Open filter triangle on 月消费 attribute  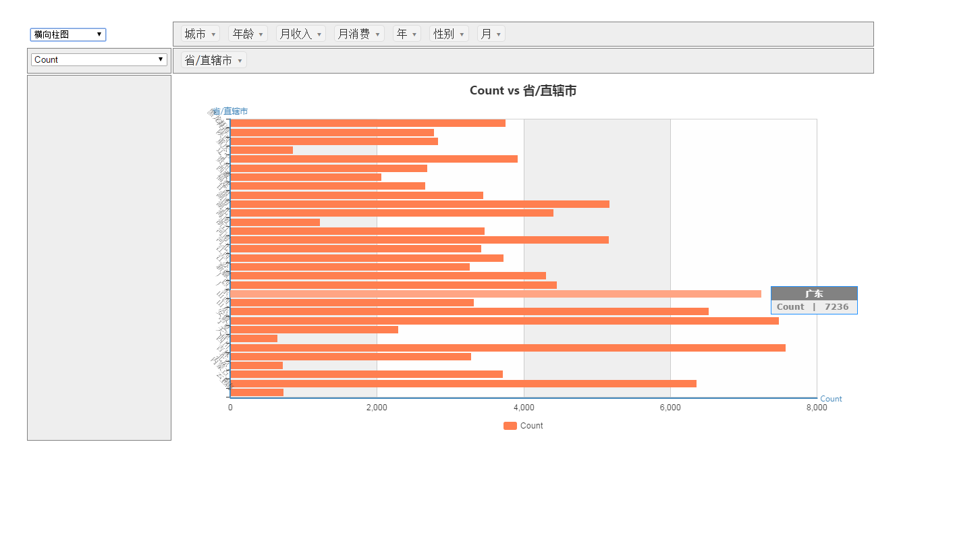pos(377,34)
